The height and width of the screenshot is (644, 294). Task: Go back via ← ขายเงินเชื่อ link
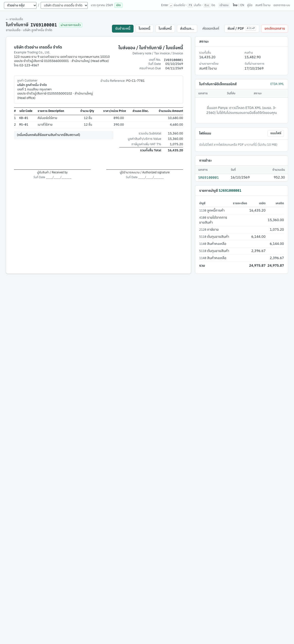tap(14, 19)
